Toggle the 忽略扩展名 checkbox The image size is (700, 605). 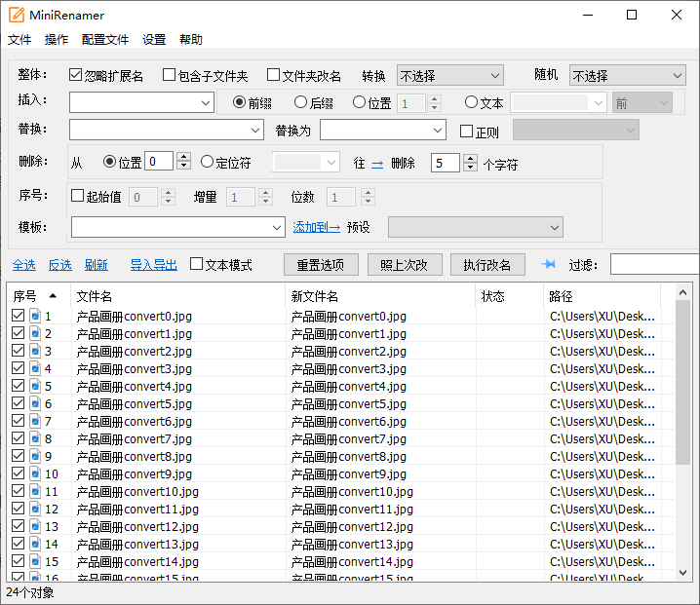[75, 75]
